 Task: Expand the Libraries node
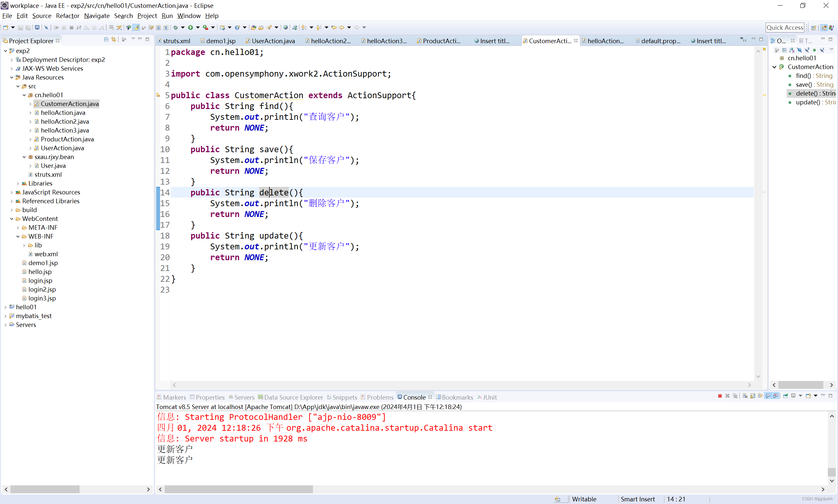(x=18, y=183)
